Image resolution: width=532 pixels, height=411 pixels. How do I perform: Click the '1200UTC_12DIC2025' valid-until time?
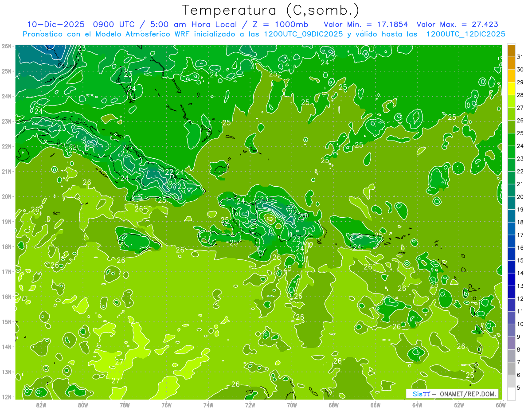pos(465,34)
